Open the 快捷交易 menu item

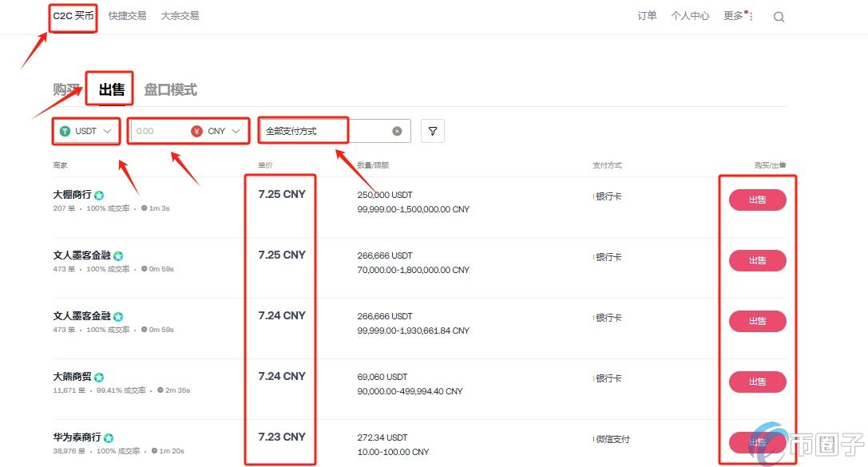click(127, 16)
